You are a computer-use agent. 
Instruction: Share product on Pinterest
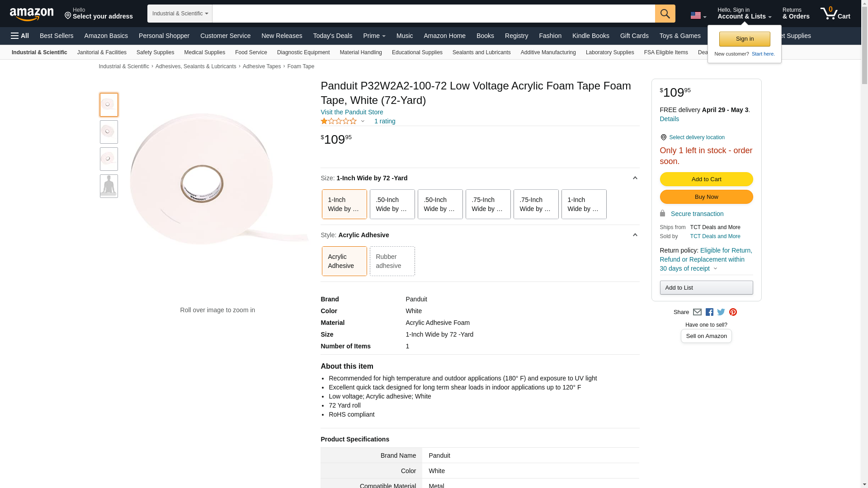coord(733,312)
